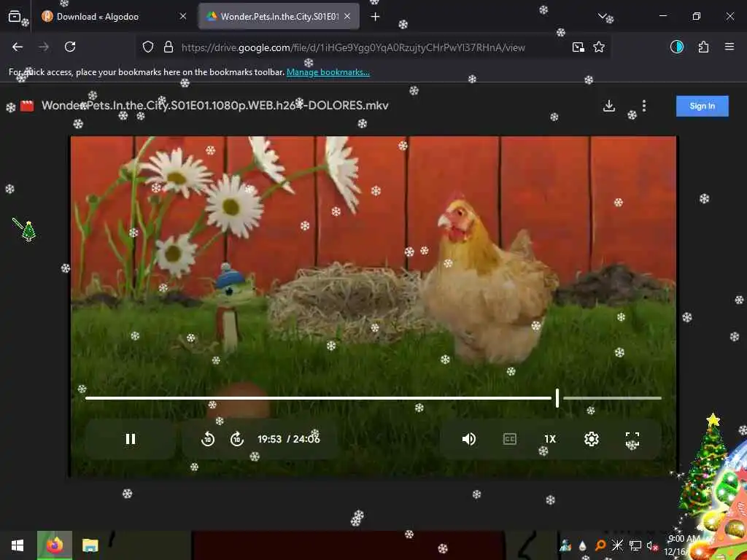Click the small tree scene tray icon
The image size is (747, 560).
(565, 545)
